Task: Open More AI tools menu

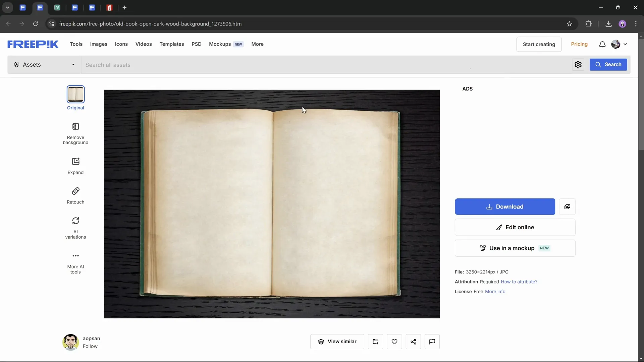Action: pyautogui.click(x=75, y=263)
